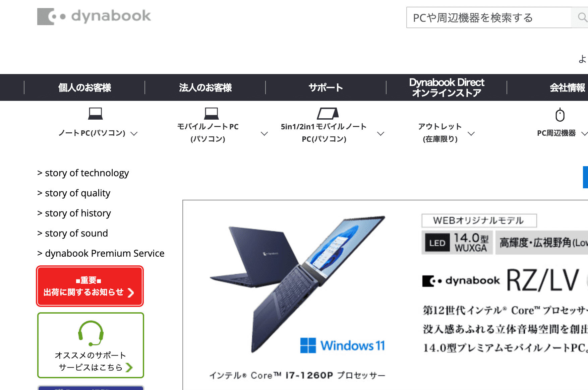Image resolution: width=588 pixels, height=390 pixels.
Task: Click the notebook PC laptop icon
Action: click(96, 114)
